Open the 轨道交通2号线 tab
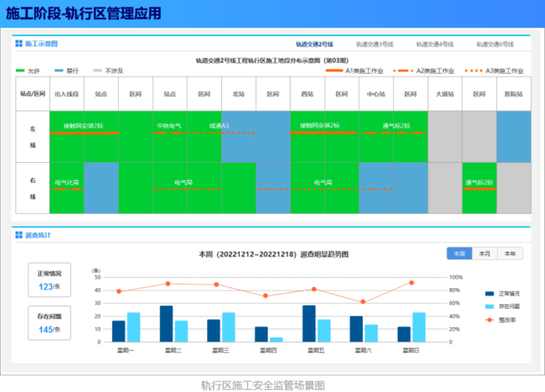 [314, 44]
